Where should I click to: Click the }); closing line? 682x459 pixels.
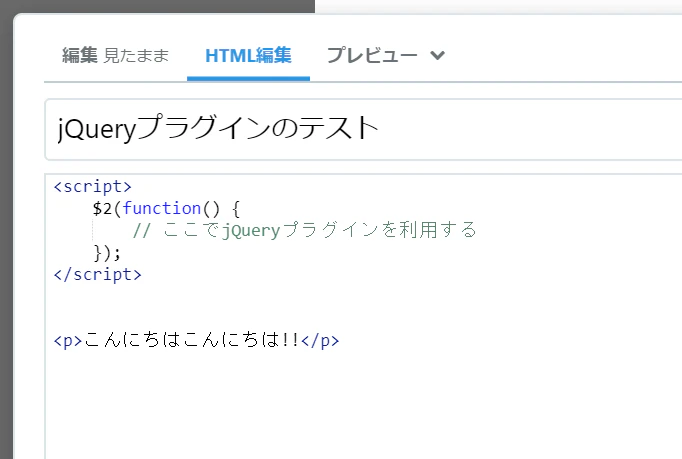107,252
